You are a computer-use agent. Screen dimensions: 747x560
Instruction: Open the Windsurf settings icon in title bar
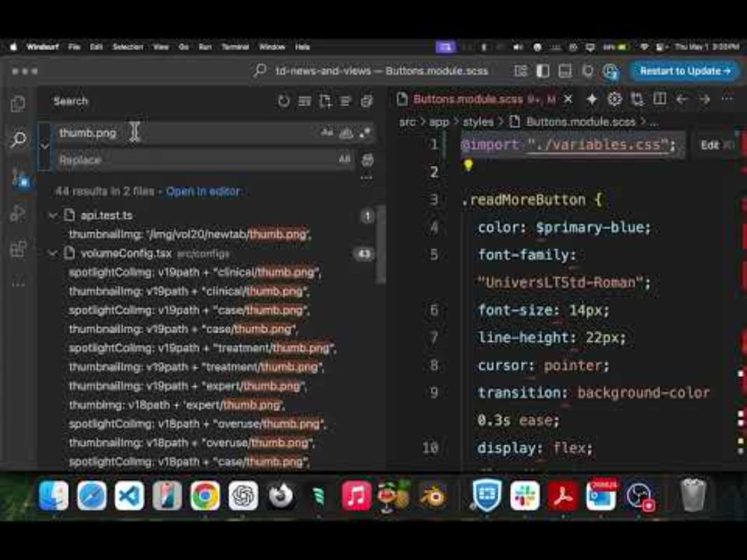pos(587,71)
